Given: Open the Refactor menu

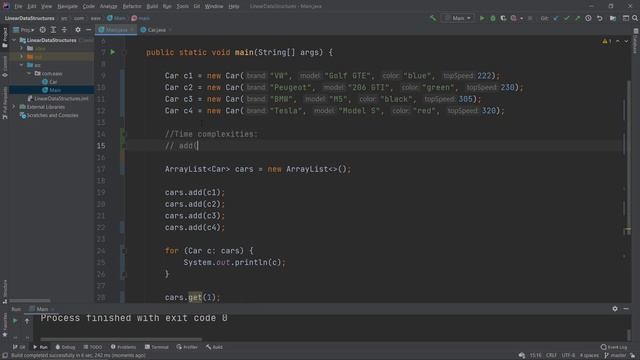Looking at the screenshot, I should click(132, 6).
